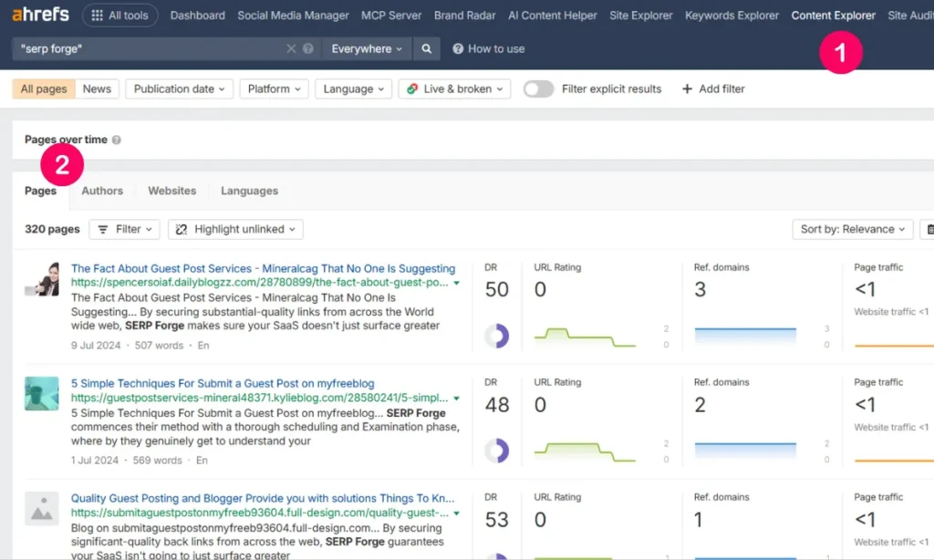934x560 pixels.
Task: Click the URL Rating sparkline of first result
Action: tap(584, 337)
